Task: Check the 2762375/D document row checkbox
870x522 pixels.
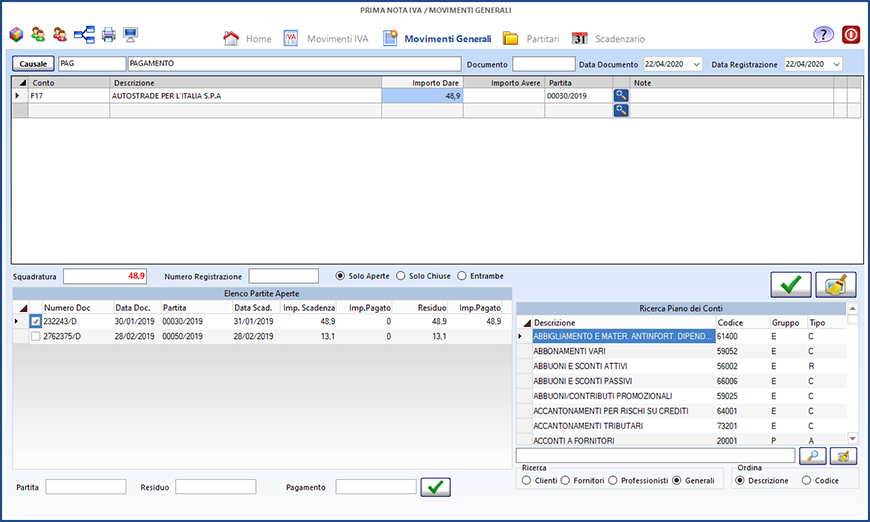Action: click(36, 337)
